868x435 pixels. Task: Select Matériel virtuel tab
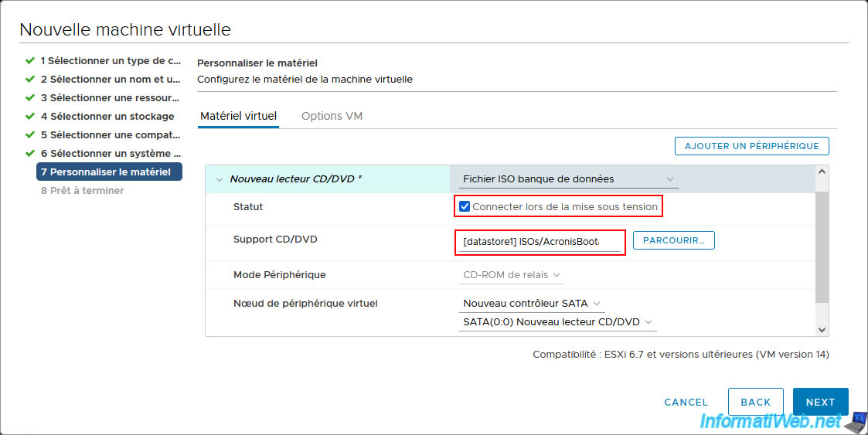(239, 116)
